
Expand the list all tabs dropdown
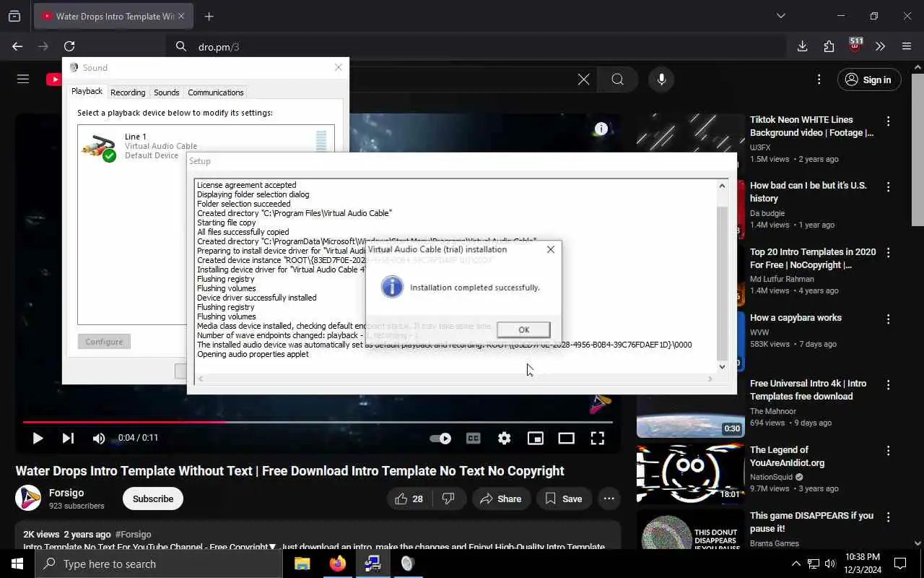point(780,16)
